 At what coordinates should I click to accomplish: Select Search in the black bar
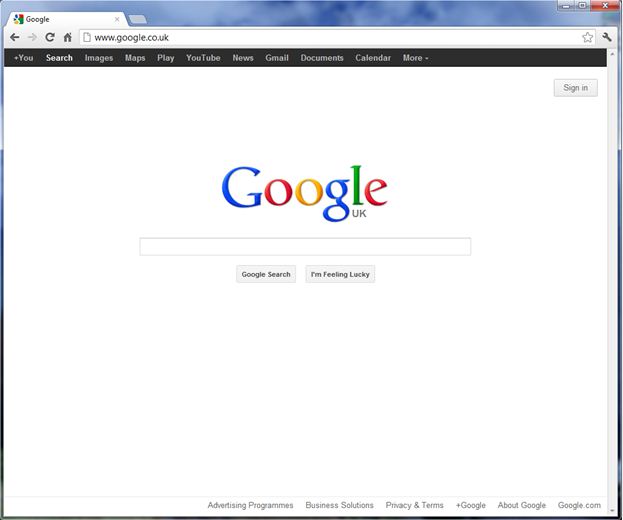(x=59, y=58)
